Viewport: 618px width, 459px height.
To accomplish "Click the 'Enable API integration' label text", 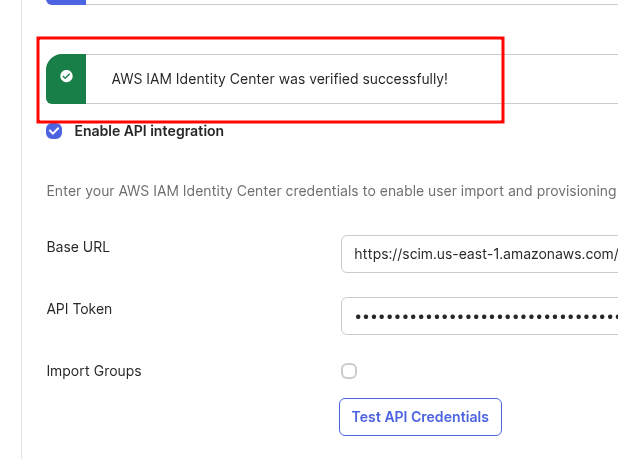I will 149,131.
